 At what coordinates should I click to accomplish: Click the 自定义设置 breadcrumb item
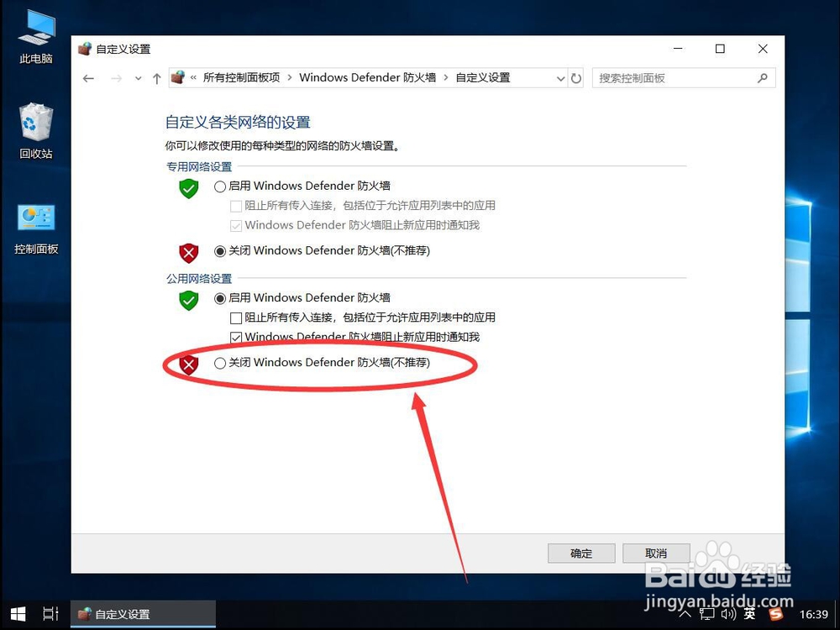tap(483, 77)
